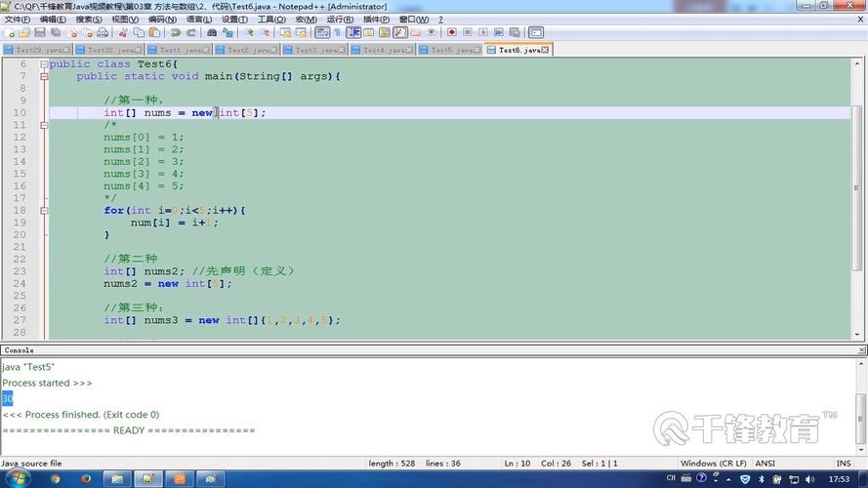Click the Cut scissors icon
868x488 pixels.
(124, 32)
